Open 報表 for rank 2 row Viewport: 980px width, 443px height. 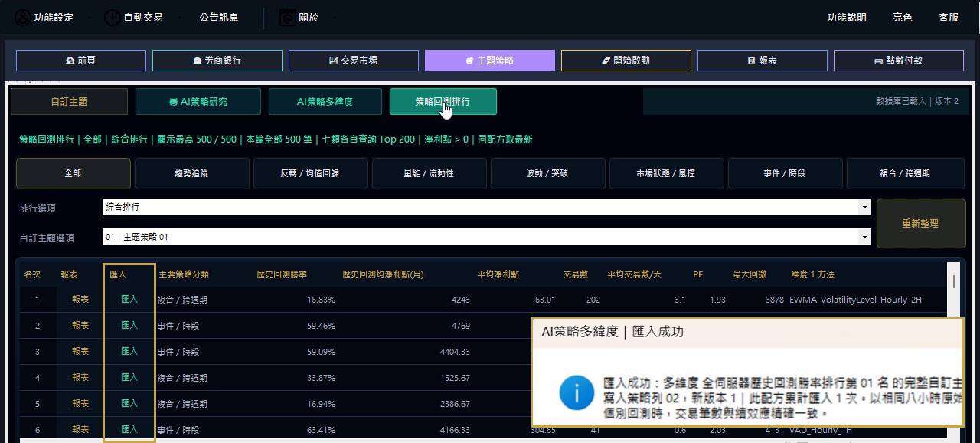pos(80,325)
